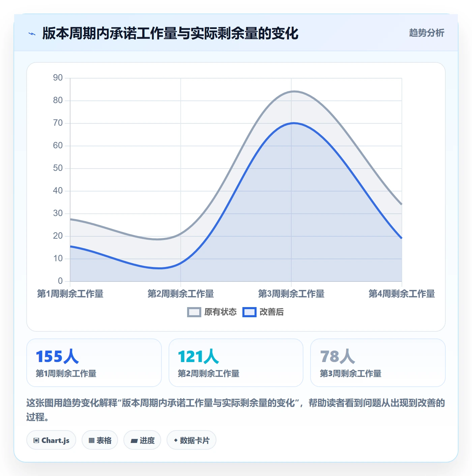Select the 数据卡片 tag chip
The image size is (472, 476).
[191, 440]
